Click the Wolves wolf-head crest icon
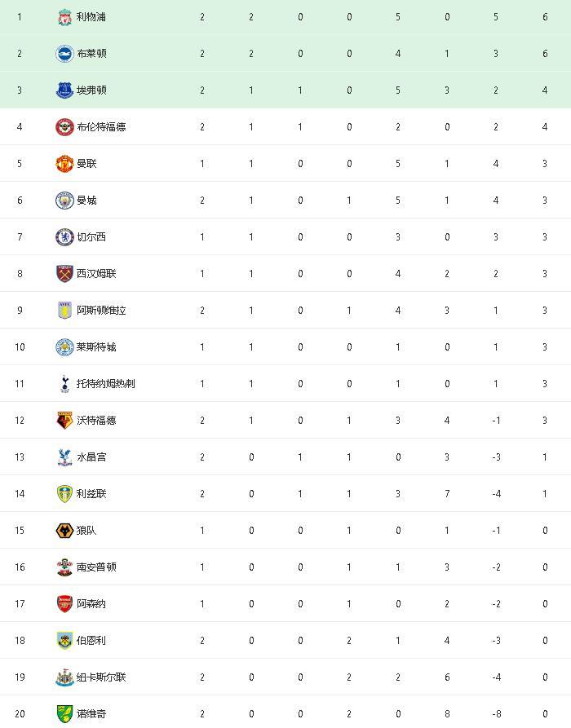Image resolution: width=571 pixels, height=728 pixels. pos(64,531)
